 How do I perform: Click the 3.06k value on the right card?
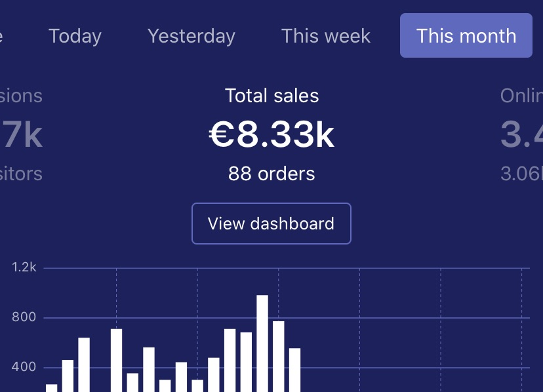point(522,174)
